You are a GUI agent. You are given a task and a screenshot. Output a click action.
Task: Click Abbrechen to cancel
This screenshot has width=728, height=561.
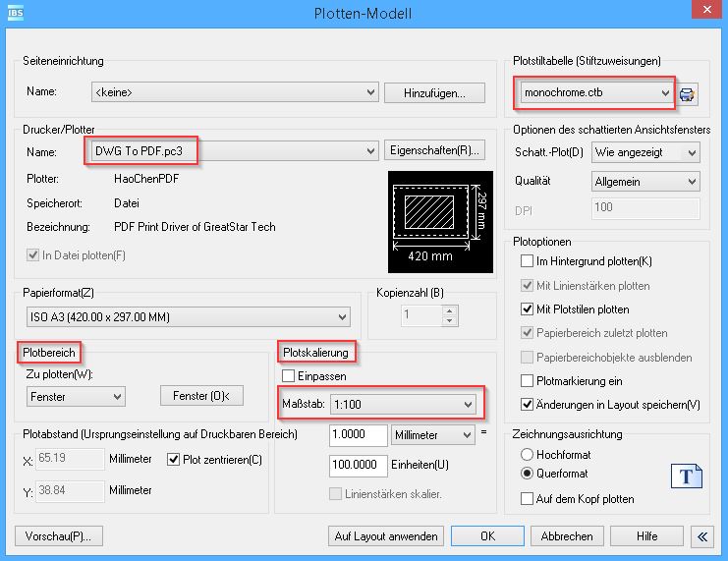coord(567,536)
